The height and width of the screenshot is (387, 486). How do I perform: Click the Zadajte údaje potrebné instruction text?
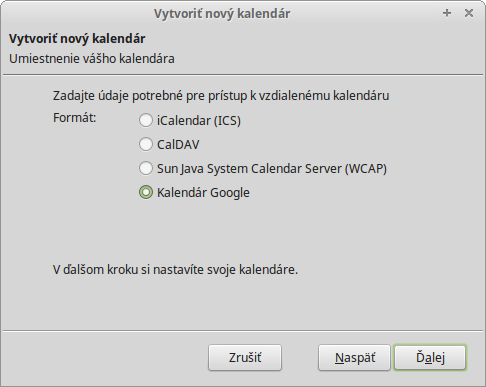point(221,96)
